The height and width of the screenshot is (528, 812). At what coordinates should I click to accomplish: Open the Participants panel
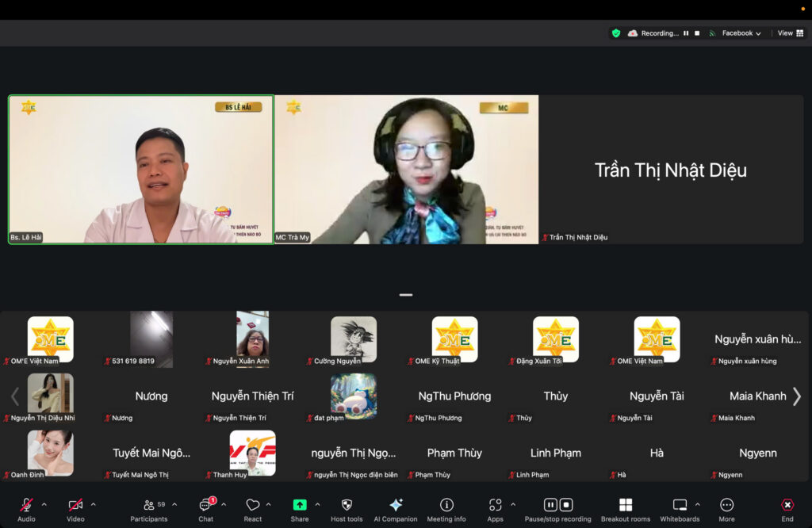coord(149,506)
